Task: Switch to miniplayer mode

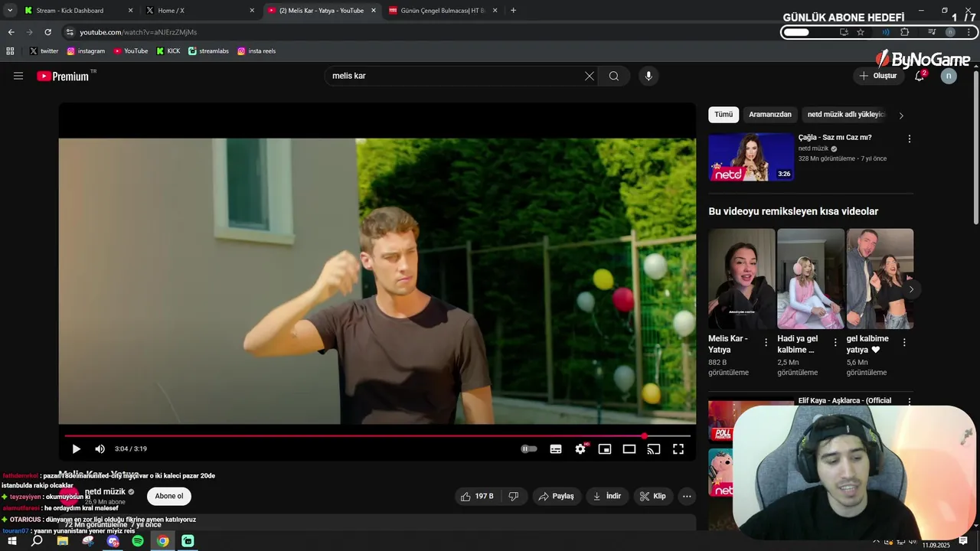Action: click(x=605, y=449)
